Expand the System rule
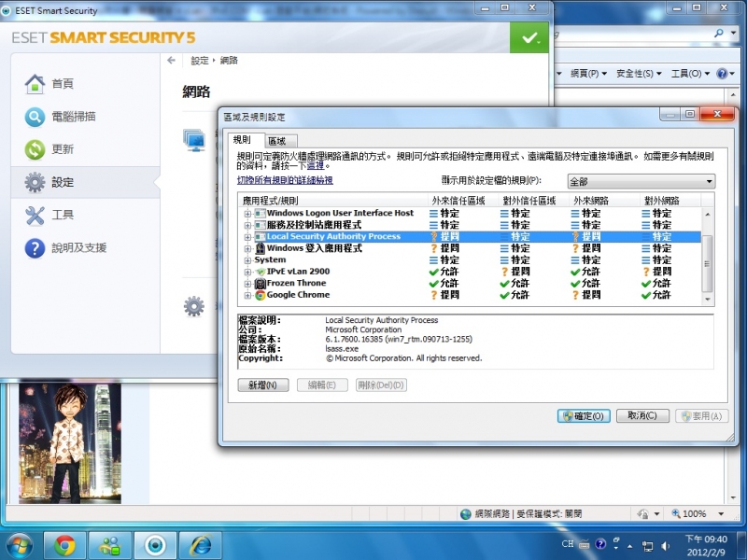 (x=247, y=260)
